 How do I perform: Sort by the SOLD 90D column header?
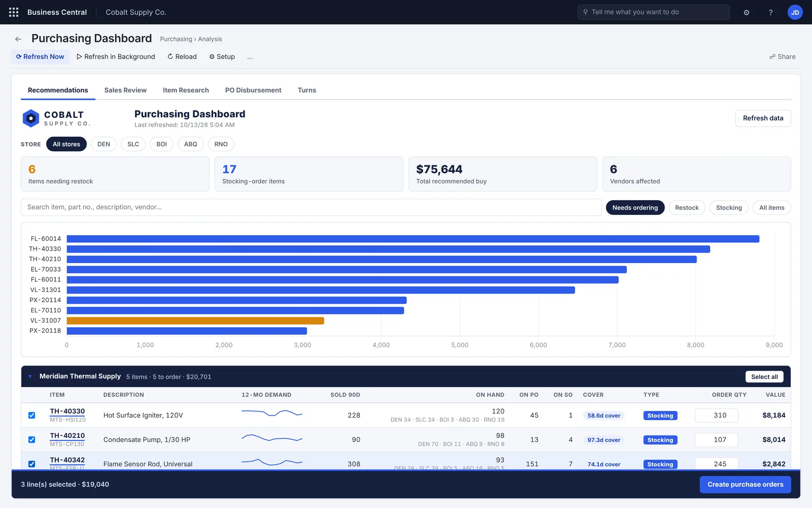pyautogui.click(x=345, y=395)
